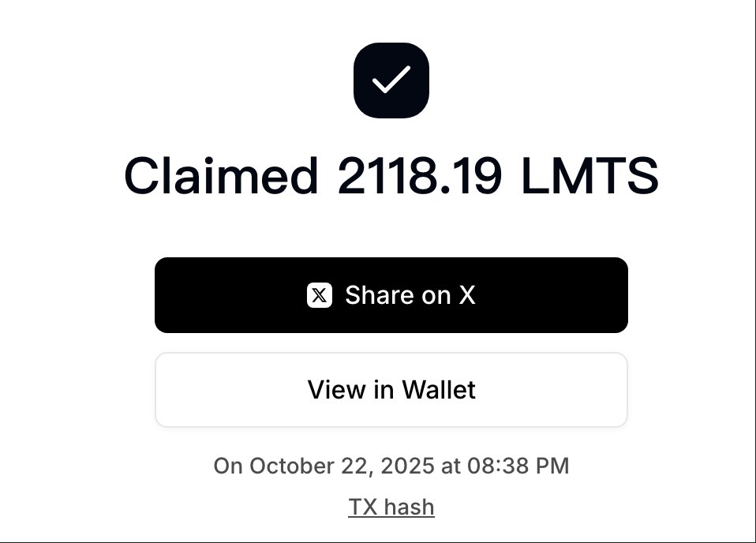
Task: Click the X logo icon in Share button
Action: [x=319, y=295]
